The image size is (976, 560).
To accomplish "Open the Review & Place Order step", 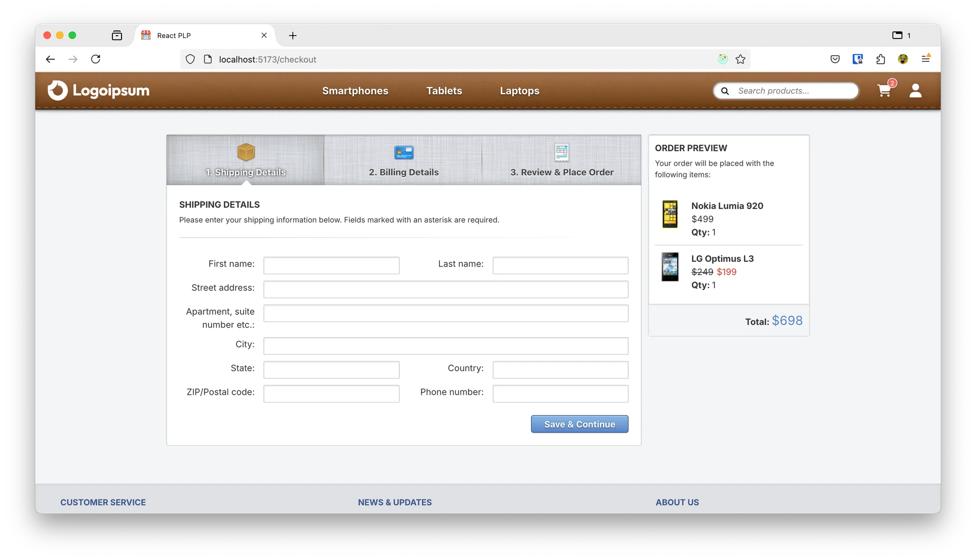I will (561, 172).
